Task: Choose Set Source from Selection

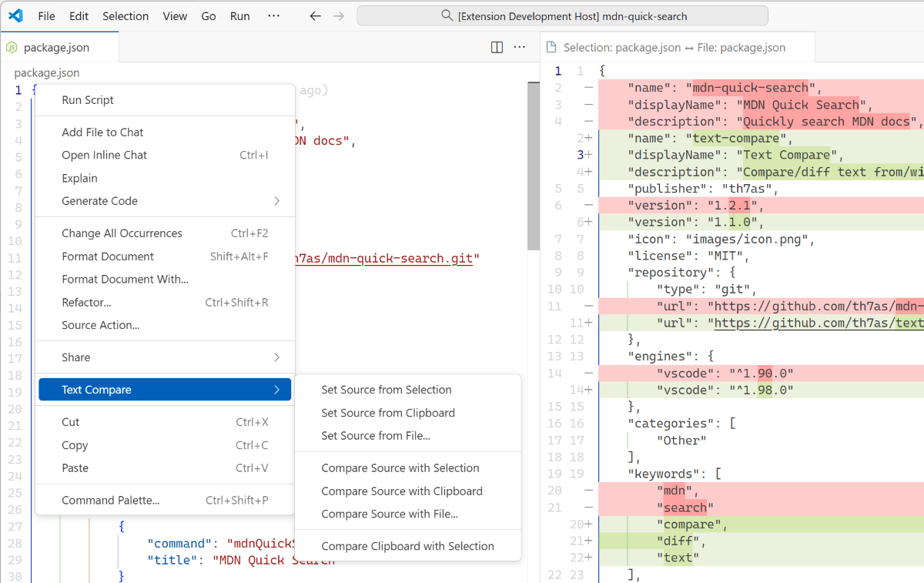Action: [x=408, y=390]
